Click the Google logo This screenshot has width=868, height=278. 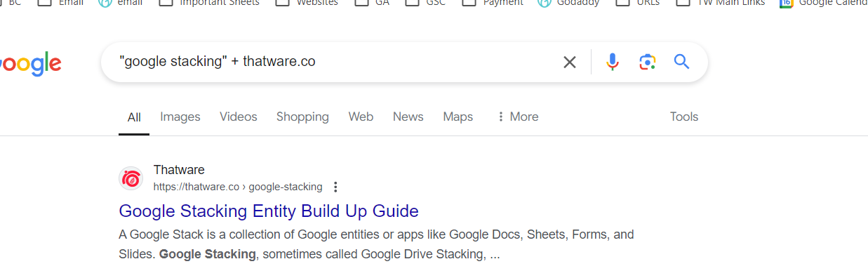(30, 64)
